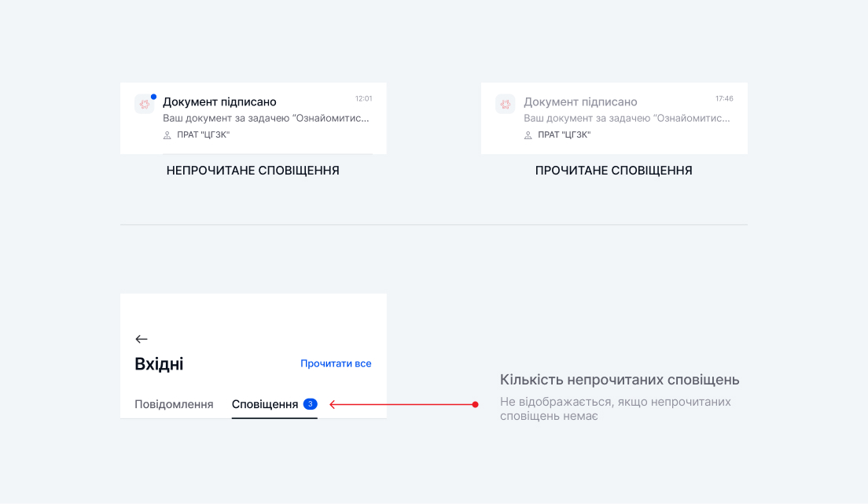Click the 12:01 timestamp
This screenshot has width=868, height=504.
[x=363, y=99]
